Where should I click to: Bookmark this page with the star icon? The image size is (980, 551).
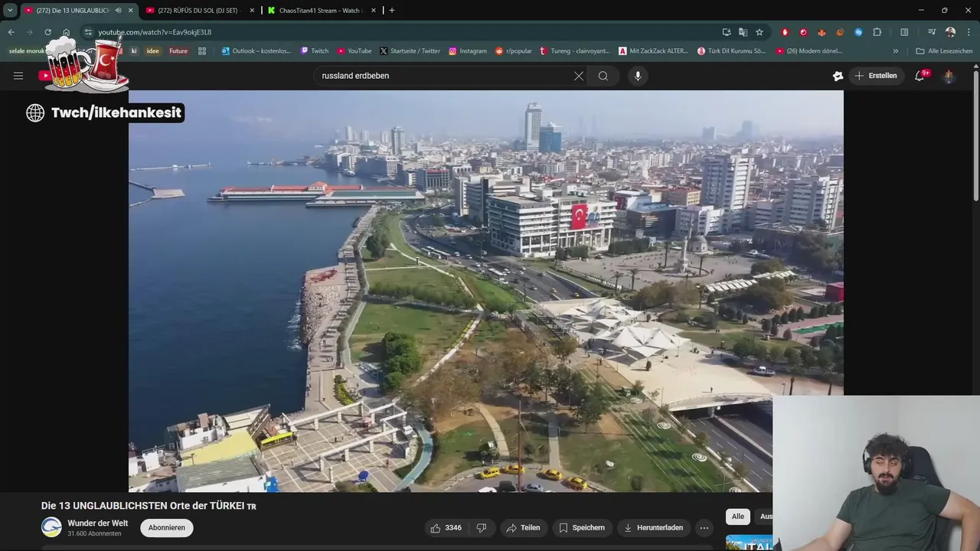(x=759, y=32)
